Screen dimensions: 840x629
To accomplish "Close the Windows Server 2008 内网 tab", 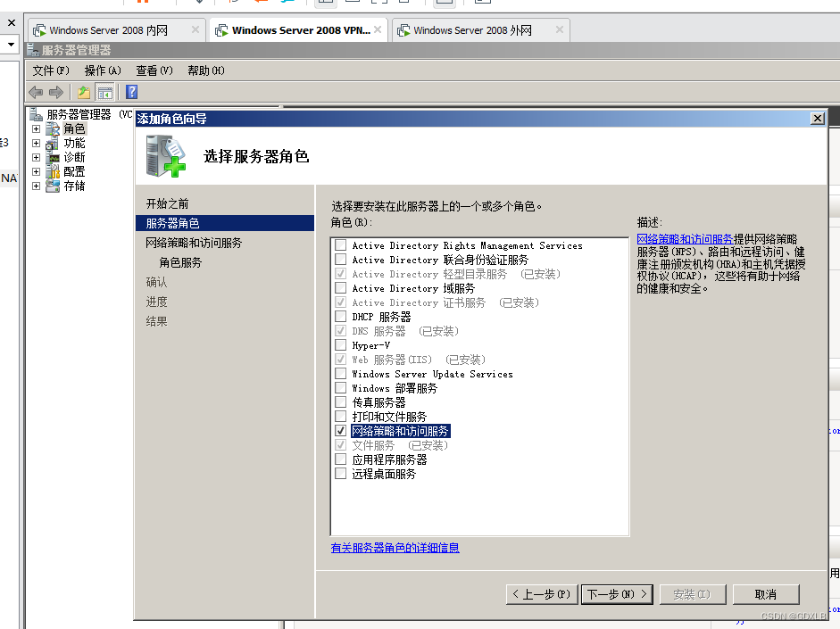I will click(195, 30).
